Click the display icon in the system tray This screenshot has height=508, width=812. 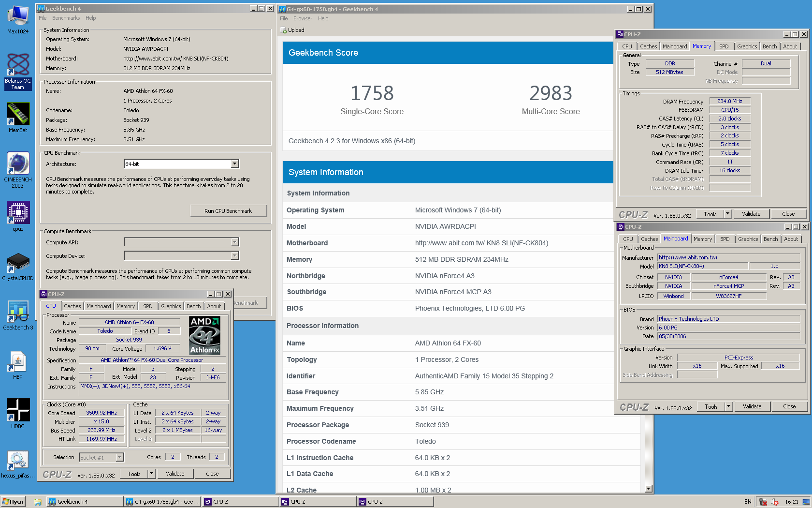tap(806, 502)
